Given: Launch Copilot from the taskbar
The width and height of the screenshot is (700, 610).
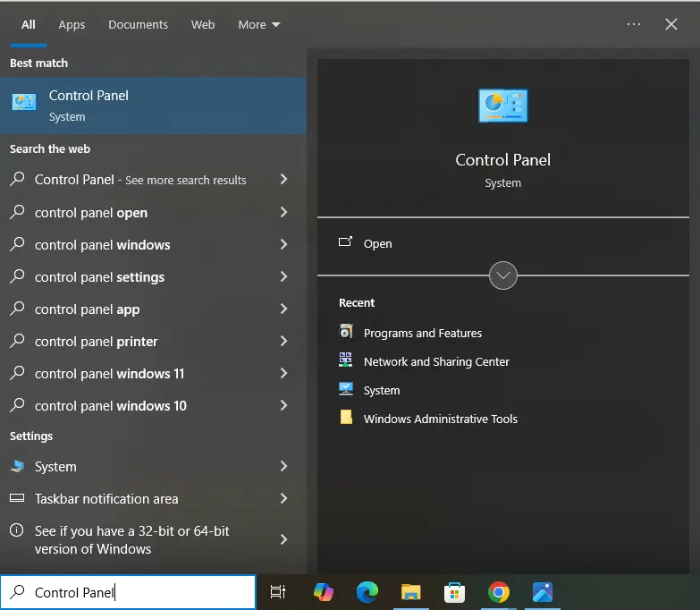Looking at the screenshot, I should click(x=324, y=592).
